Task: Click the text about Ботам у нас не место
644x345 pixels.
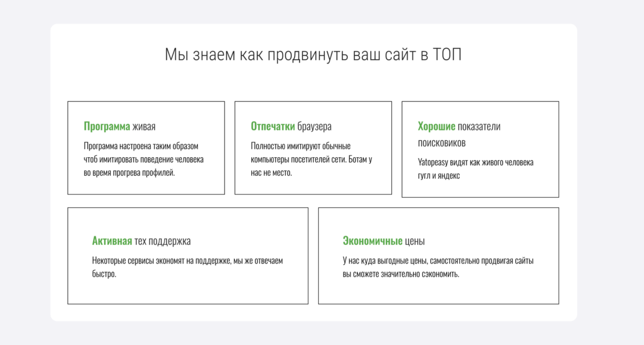Action: click(311, 159)
